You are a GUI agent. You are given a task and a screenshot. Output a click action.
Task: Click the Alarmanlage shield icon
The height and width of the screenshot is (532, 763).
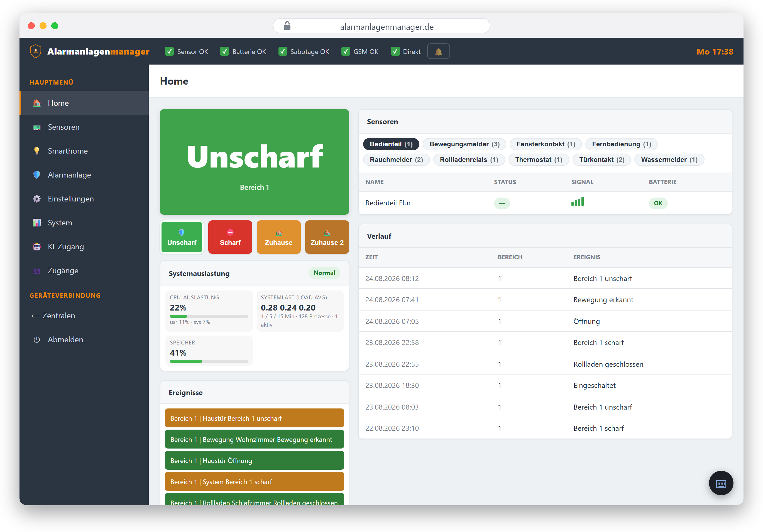pyautogui.click(x=36, y=175)
